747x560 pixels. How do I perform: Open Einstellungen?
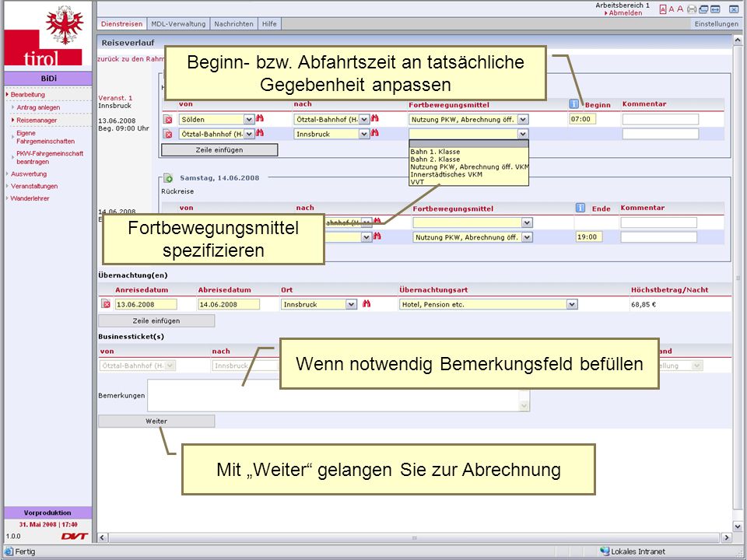[716, 24]
